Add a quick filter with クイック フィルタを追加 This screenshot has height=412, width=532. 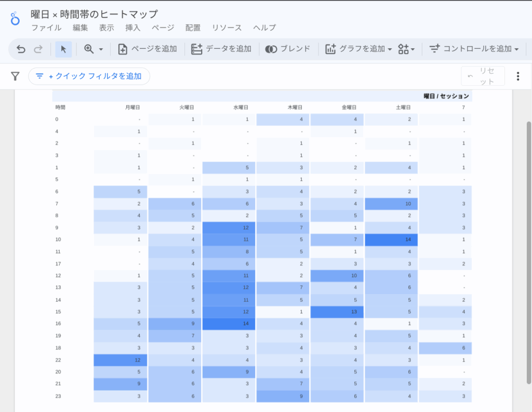tap(89, 76)
